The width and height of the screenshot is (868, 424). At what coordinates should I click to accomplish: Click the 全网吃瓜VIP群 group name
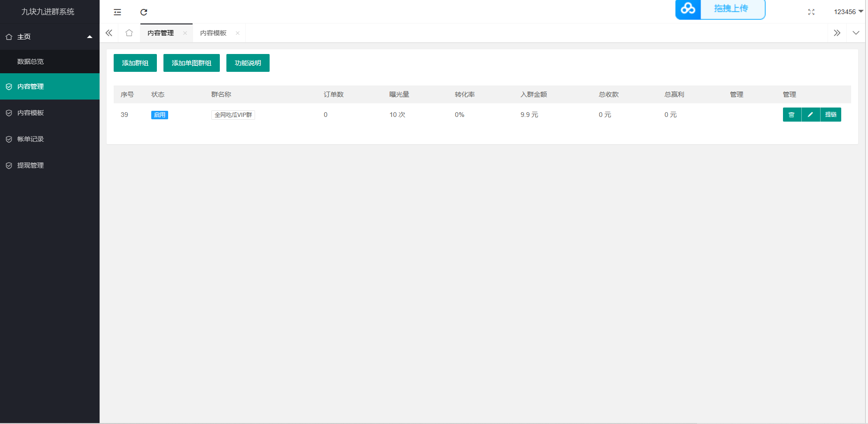pyautogui.click(x=233, y=115)
